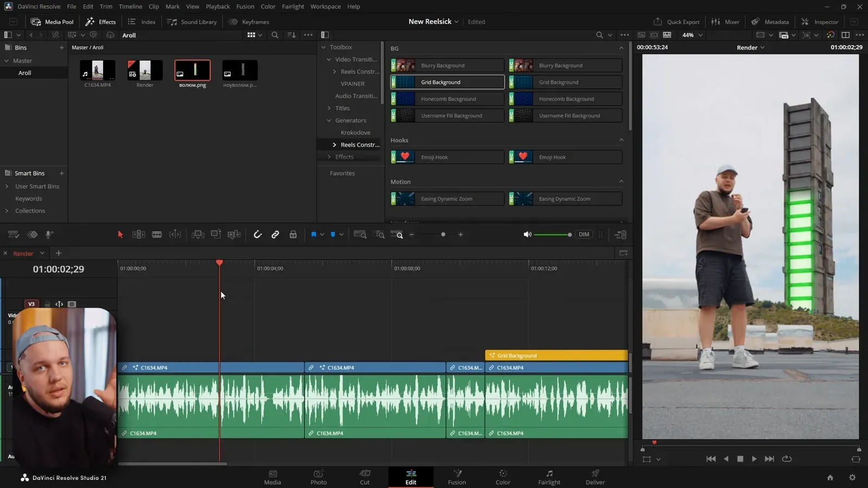Collapse the Motion effects section
This screenshot has width=868, height=488.
click(621, 182)
